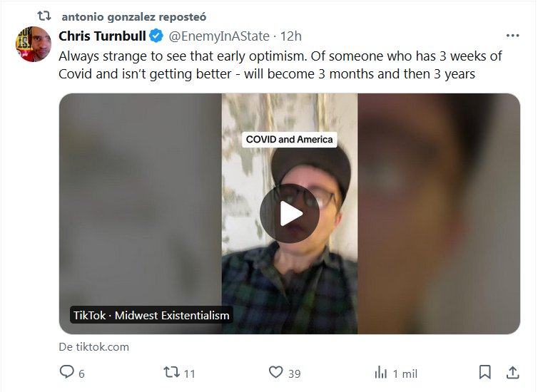Click the 'COVID and America' video caption
538x392 pixels.
coord(289,140)
